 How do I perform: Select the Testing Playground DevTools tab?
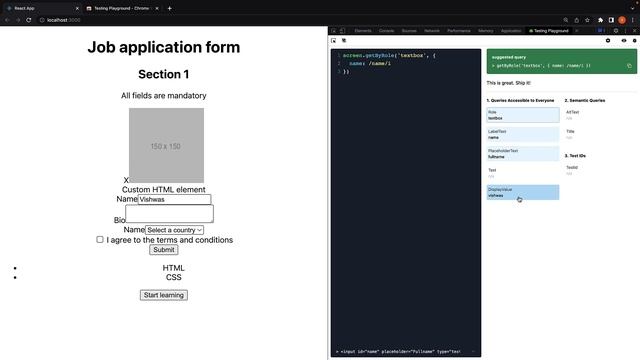coord(549,31)
